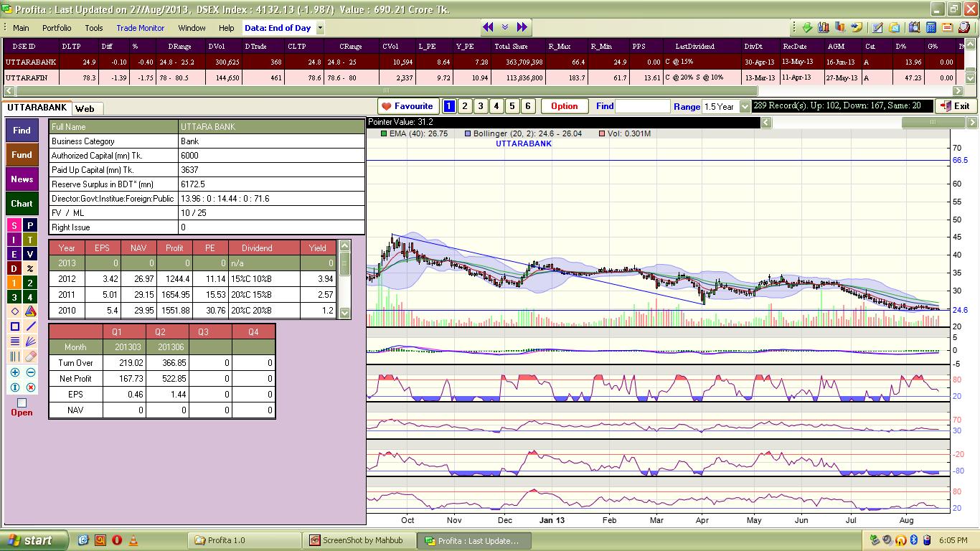Select favourite slot 4
Viewport: 980px width, 551px height.
496,106
